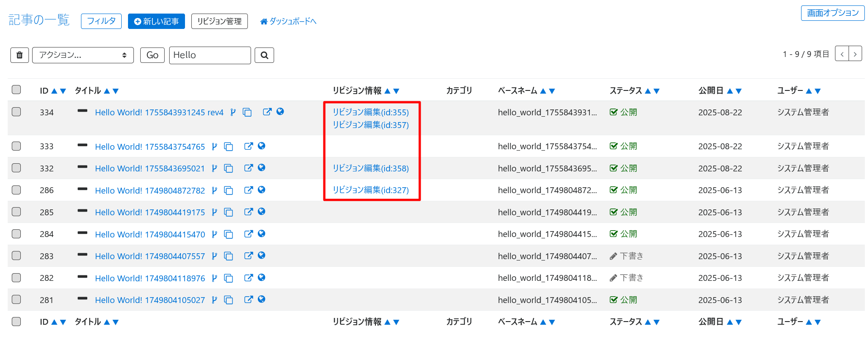Click duplicate copy icon for article 282

pos(229,278)
